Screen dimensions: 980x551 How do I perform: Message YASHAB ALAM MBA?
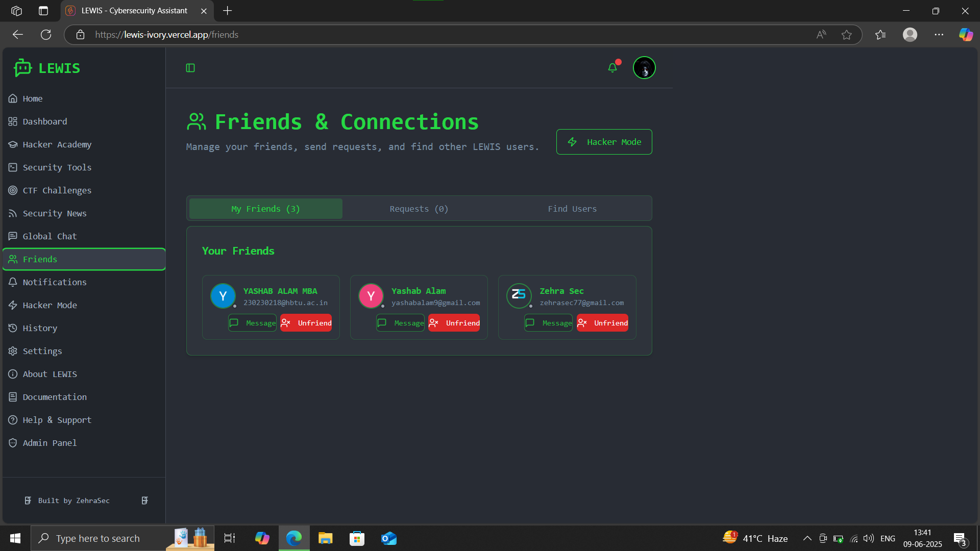253,323
